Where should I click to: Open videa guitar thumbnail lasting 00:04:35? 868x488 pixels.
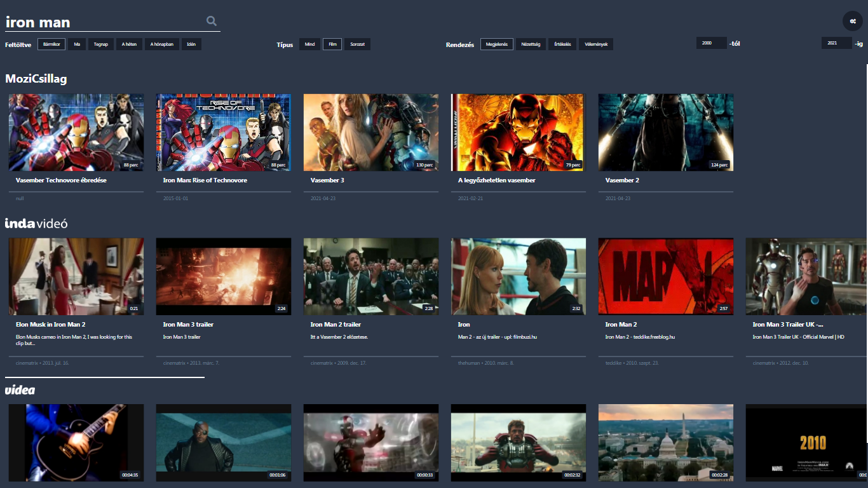tap(76, 442)
